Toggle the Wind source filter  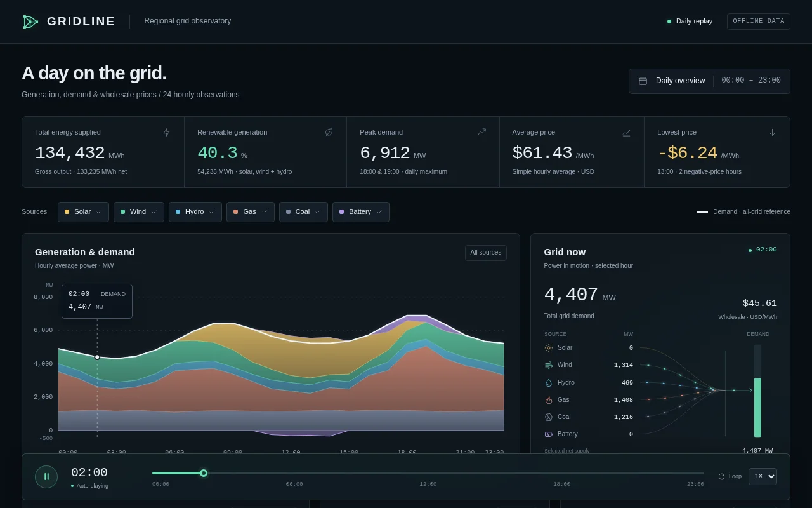(139, 212)
